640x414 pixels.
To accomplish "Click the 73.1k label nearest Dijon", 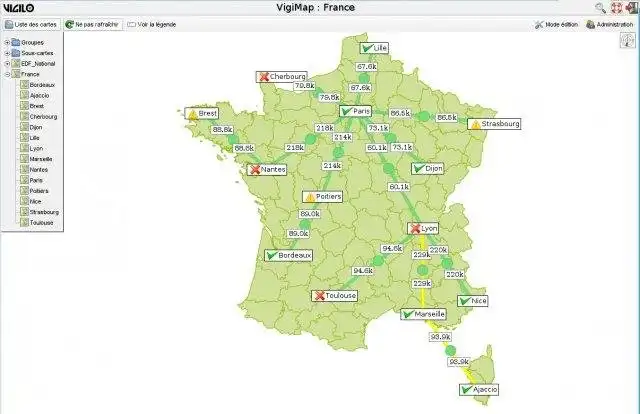I will coord(402,147).
